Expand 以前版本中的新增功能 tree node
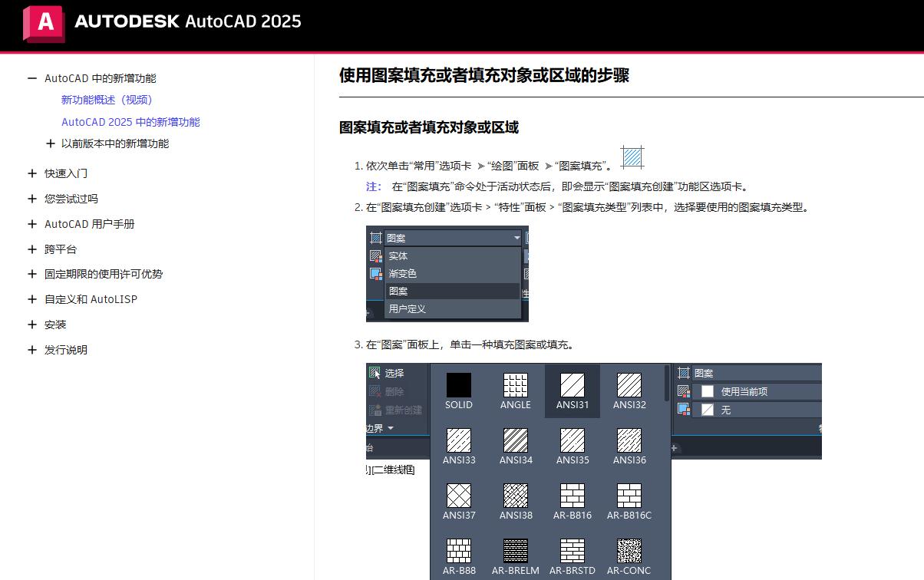 pyautogui.click(x=51, y=143)
